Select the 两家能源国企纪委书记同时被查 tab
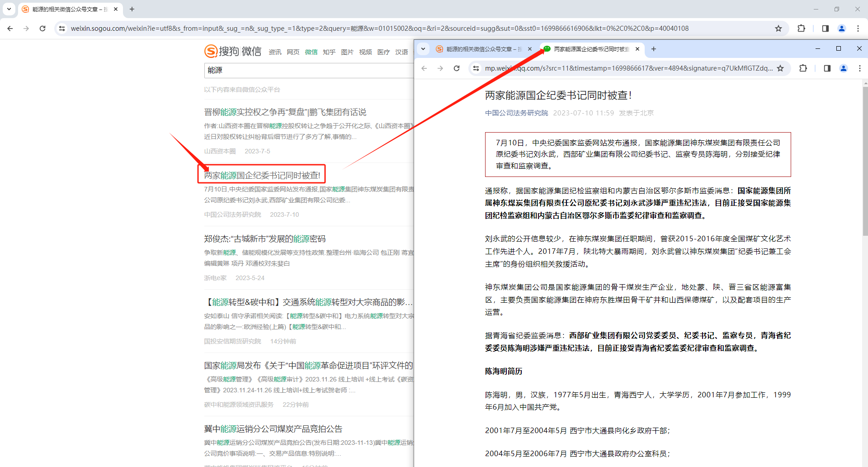 591,49
